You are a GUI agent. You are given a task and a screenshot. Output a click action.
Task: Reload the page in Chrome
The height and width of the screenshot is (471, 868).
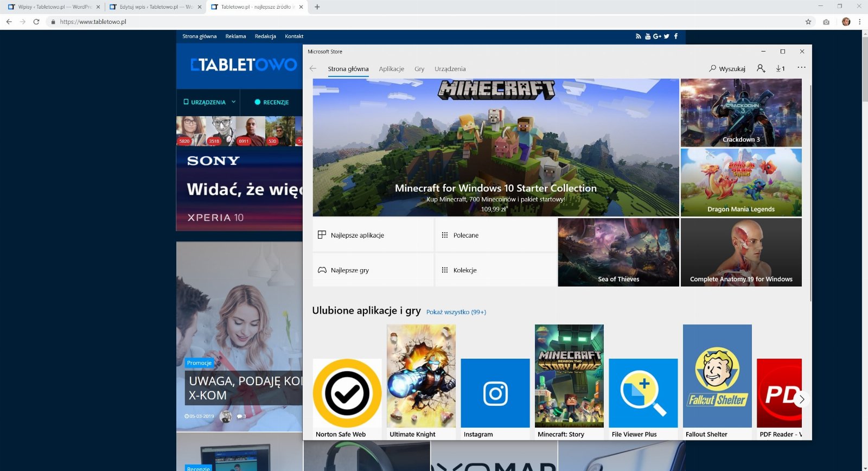point(36,22)
